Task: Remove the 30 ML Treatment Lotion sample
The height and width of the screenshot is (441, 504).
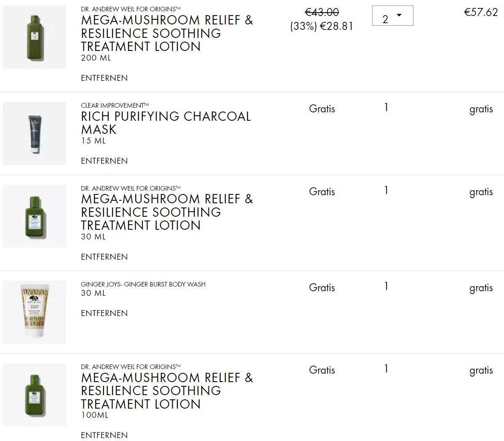Action: [104, 257]
